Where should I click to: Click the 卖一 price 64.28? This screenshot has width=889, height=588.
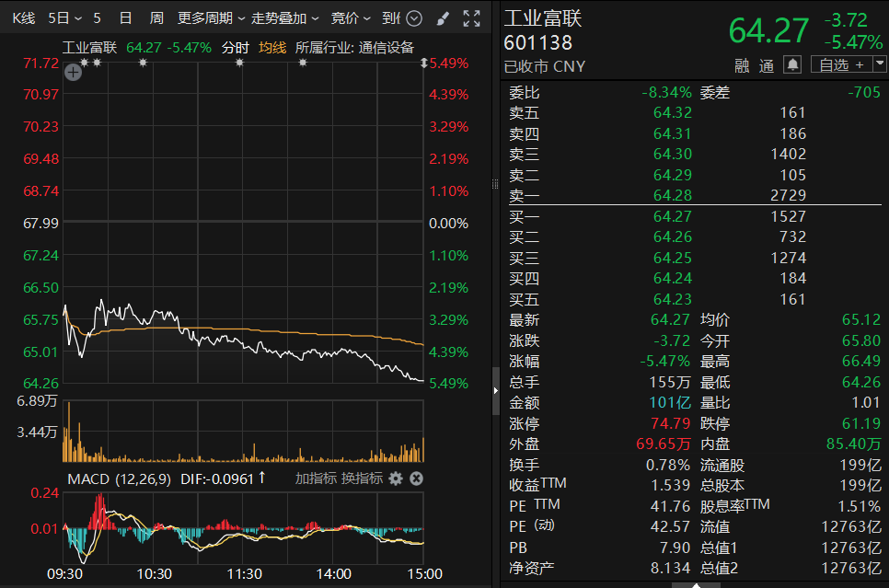coord(673,196)
